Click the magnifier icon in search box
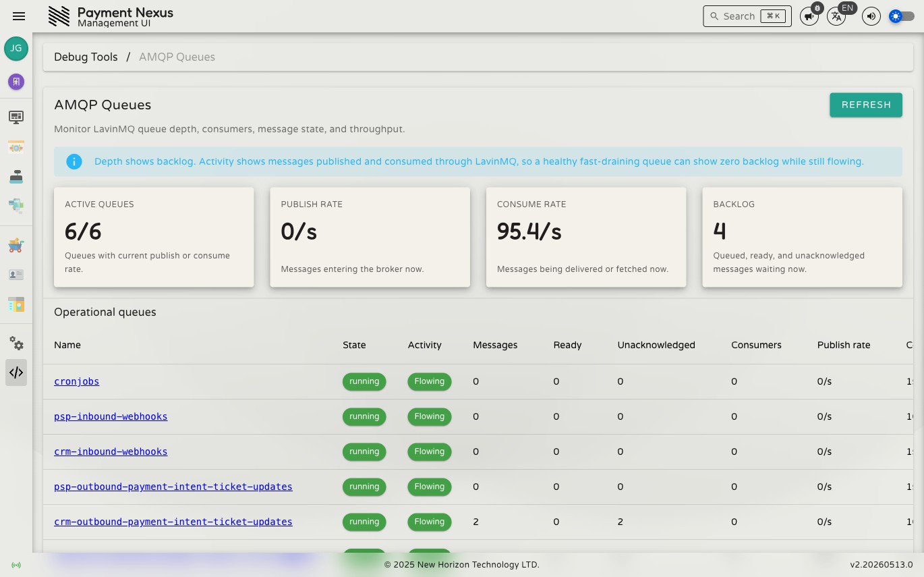This screenshot has width=924, height=577. [x=714, y=16]
